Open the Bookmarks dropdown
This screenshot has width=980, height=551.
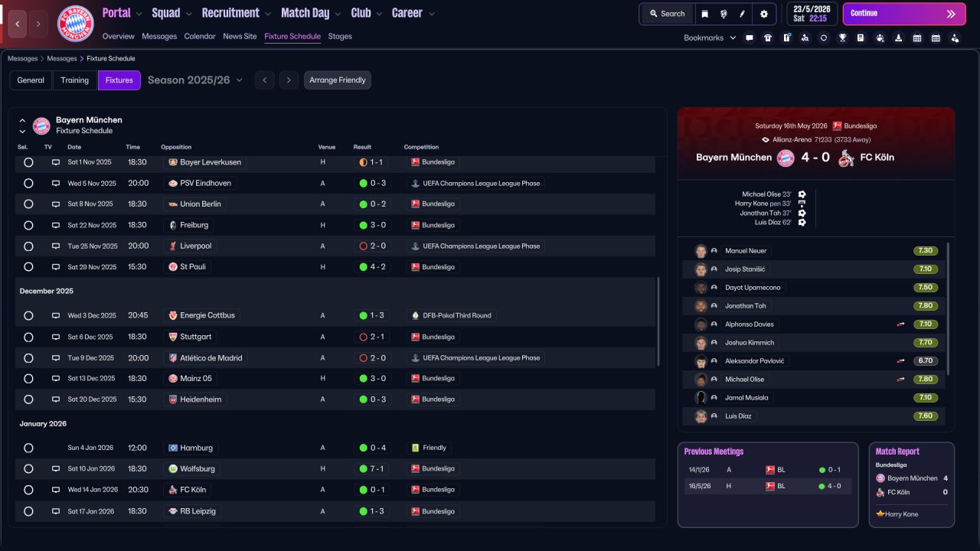(710, 37)
